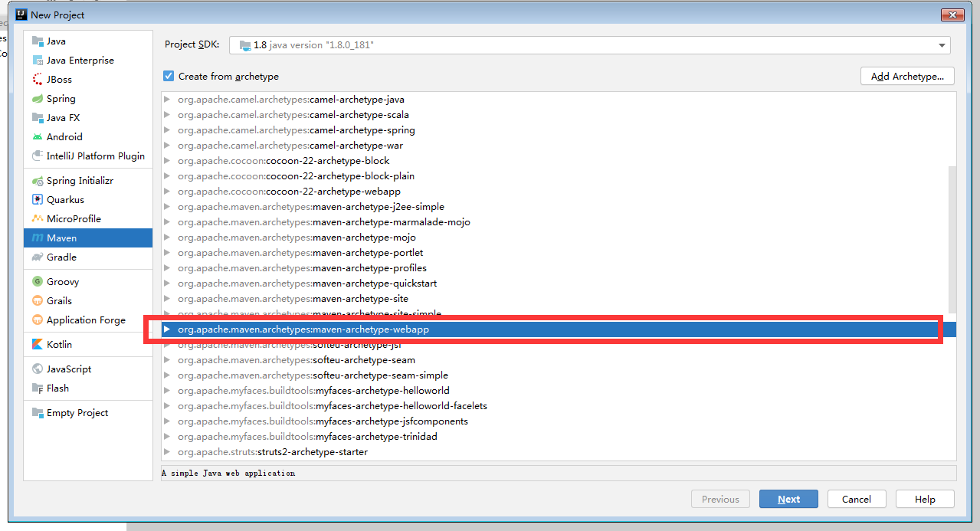Click the Add Archetype button

[907, 77]
